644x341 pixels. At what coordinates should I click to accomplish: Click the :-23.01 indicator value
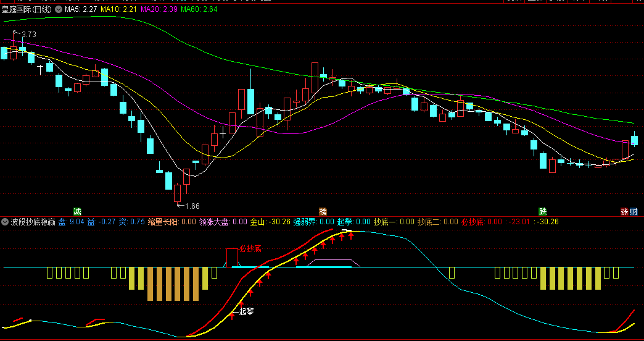click(518, 222)
